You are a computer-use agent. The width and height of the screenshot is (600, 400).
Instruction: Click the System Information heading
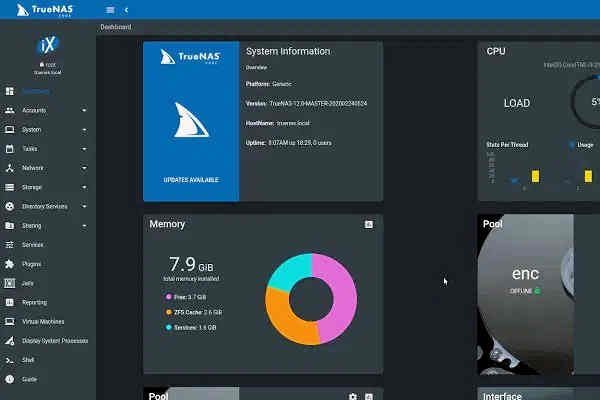[x=288, y=51]
